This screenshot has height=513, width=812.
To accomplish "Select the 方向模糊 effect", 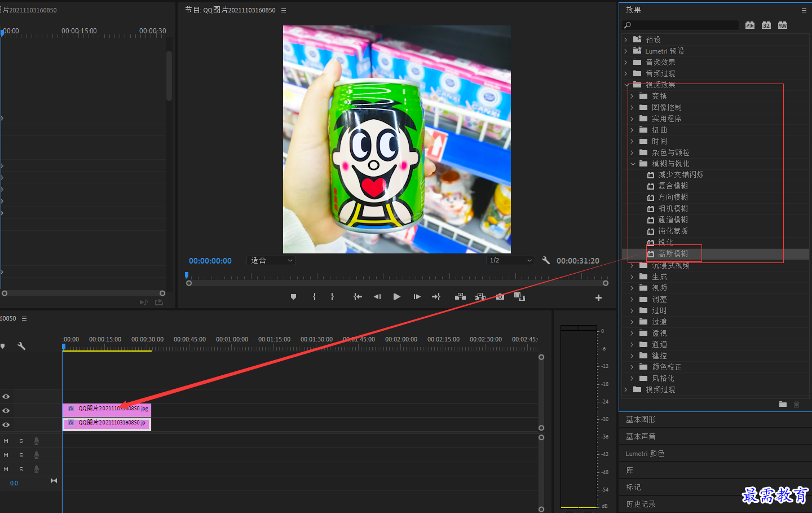I will [x=673, y=198].
